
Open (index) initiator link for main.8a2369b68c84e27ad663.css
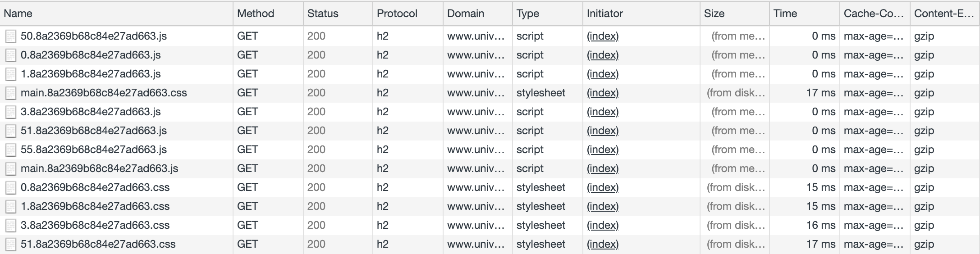[603, 93]
